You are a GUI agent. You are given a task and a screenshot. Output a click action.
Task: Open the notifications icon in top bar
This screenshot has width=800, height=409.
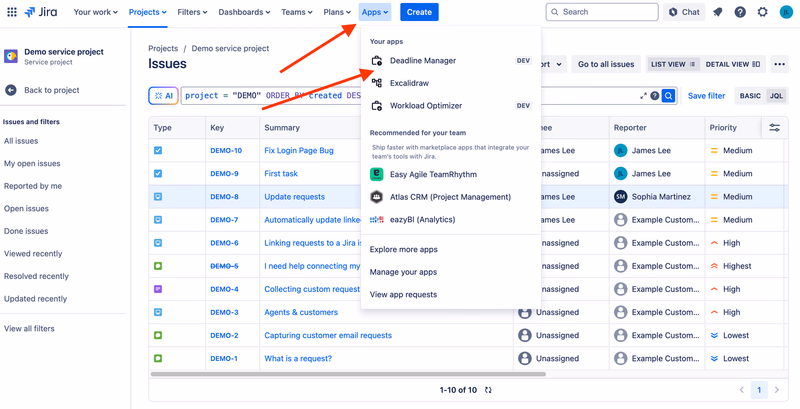point(718,12)
